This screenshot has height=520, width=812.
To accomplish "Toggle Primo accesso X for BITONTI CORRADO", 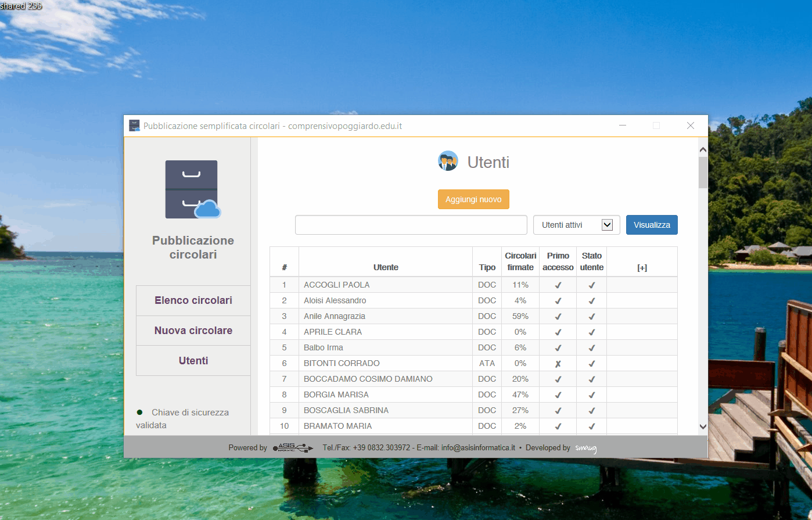I will tap(558, 364).
